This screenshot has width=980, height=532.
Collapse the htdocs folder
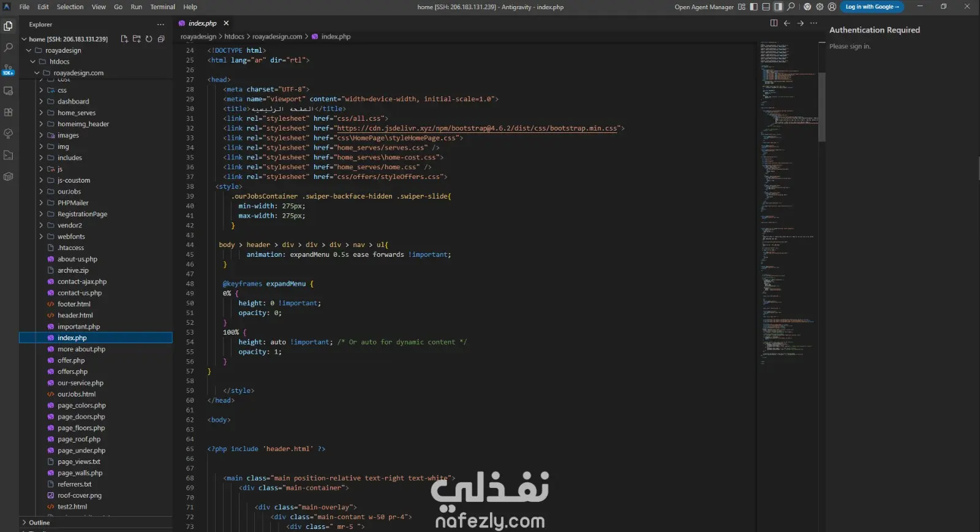(33, 61)
